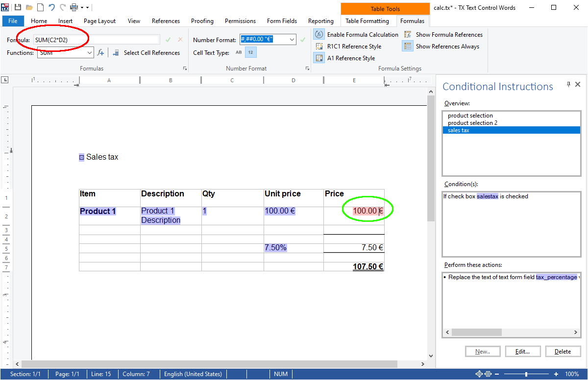The width and height of the screenshot is (588, 380).
Task: Click the page width view icon in status bar
Action: pos(488,374)
